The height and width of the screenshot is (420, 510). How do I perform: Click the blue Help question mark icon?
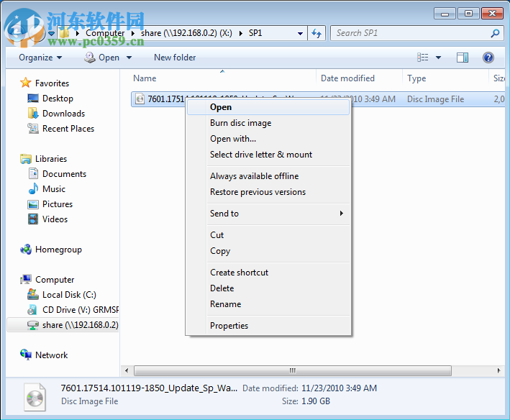(x=488, y=58)
